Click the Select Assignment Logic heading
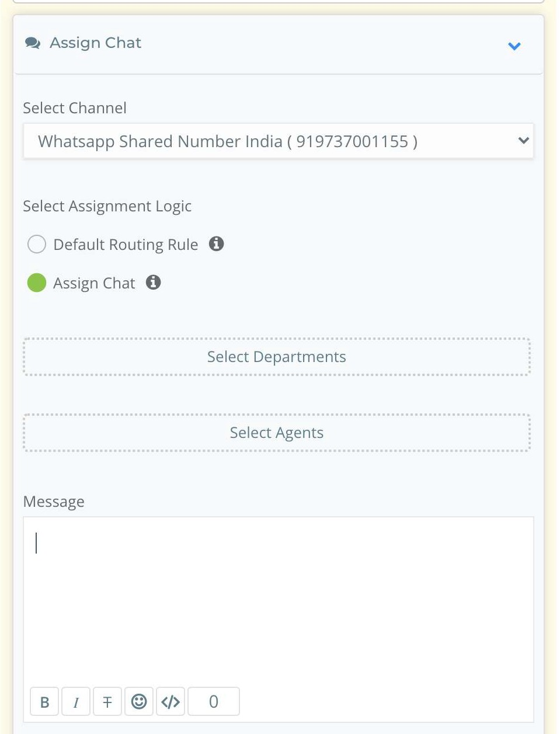560x734 pixels. [107, 206]
